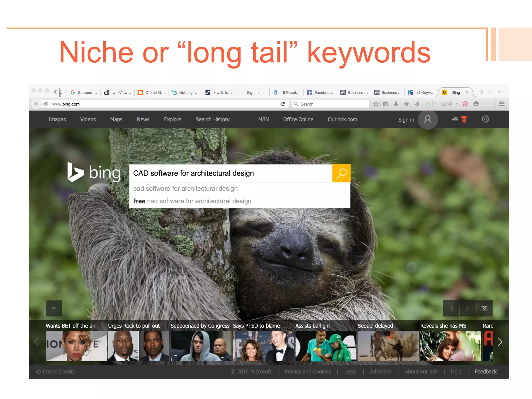Click the Sign in avatar icon
The width and height of the screenshot is (532, 399).
pos(428,119)
